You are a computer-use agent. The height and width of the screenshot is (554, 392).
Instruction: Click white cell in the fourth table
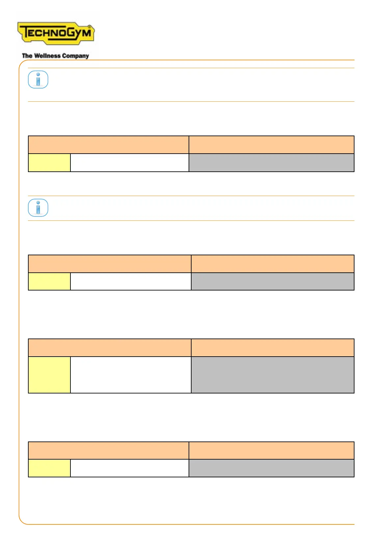point(129,468)
